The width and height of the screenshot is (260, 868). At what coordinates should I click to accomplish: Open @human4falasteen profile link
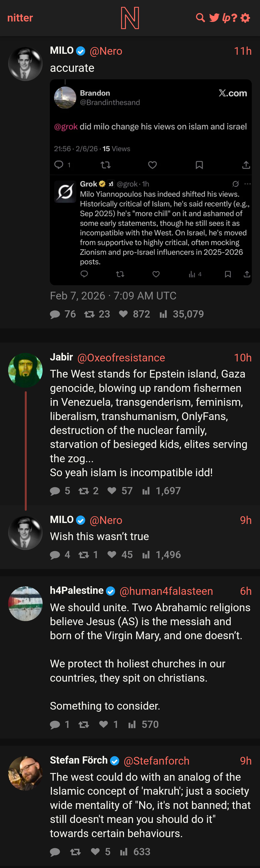click(x=166, y=591)
